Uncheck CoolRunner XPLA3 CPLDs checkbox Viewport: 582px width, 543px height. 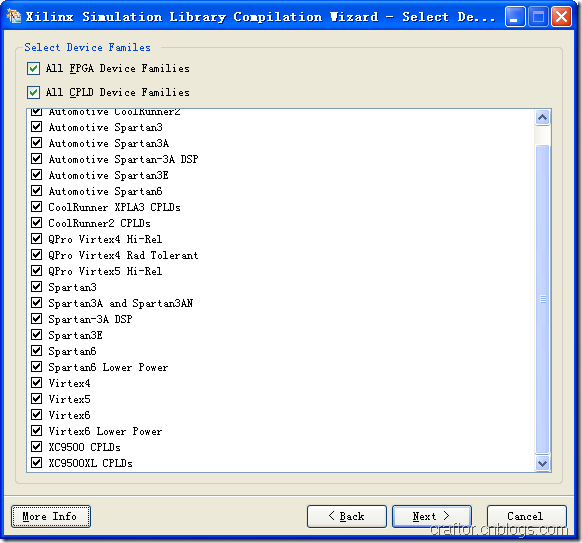[36, 206]
